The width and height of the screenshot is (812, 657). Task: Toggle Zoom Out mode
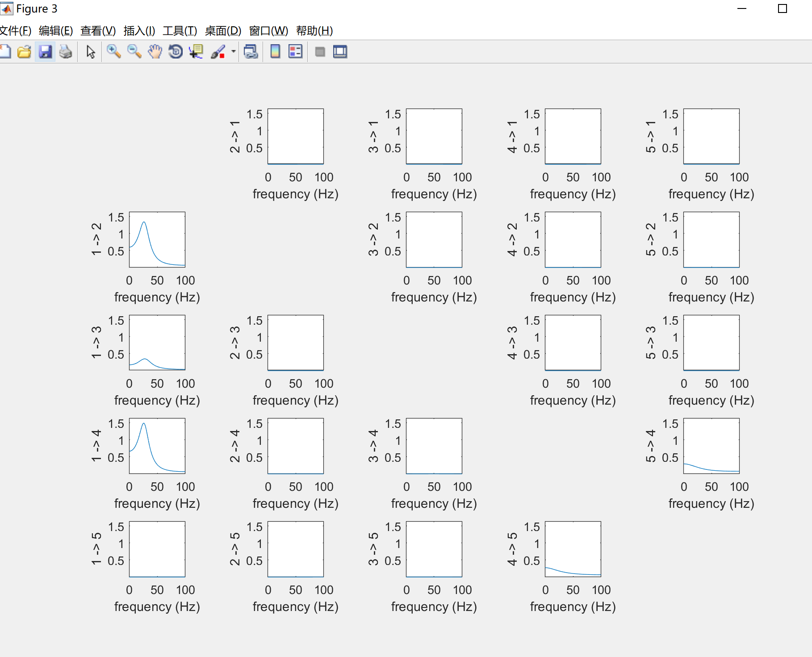click(x=134, y=51)
